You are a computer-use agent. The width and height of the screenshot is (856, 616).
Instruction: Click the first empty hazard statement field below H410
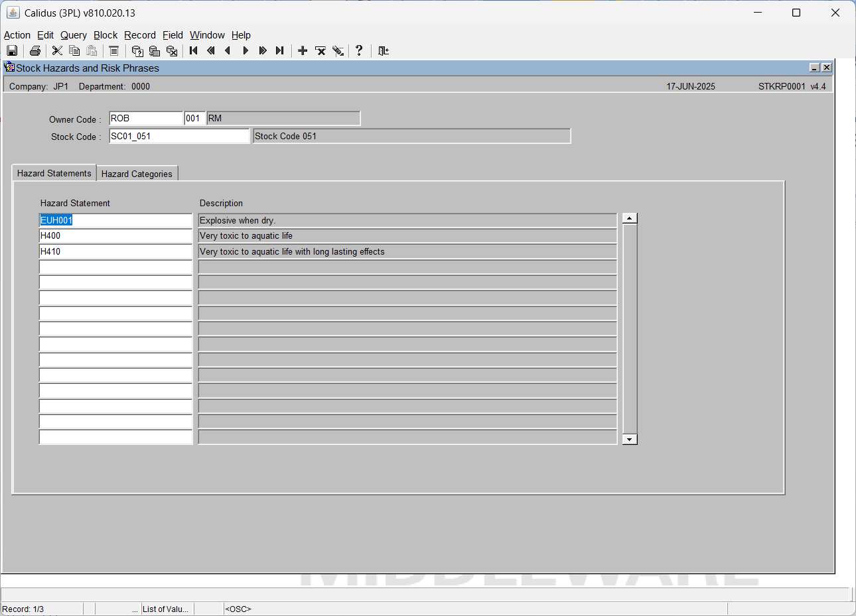(x=115, y=267)
